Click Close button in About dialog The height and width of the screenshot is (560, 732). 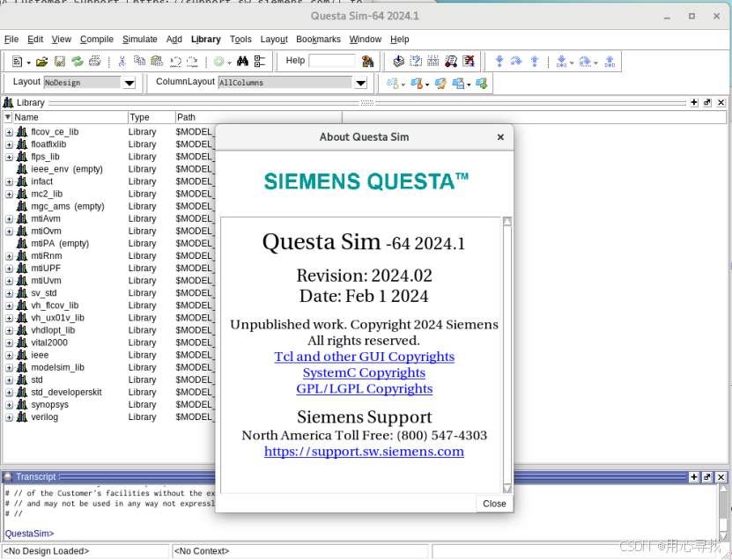(x=494, y=504)
